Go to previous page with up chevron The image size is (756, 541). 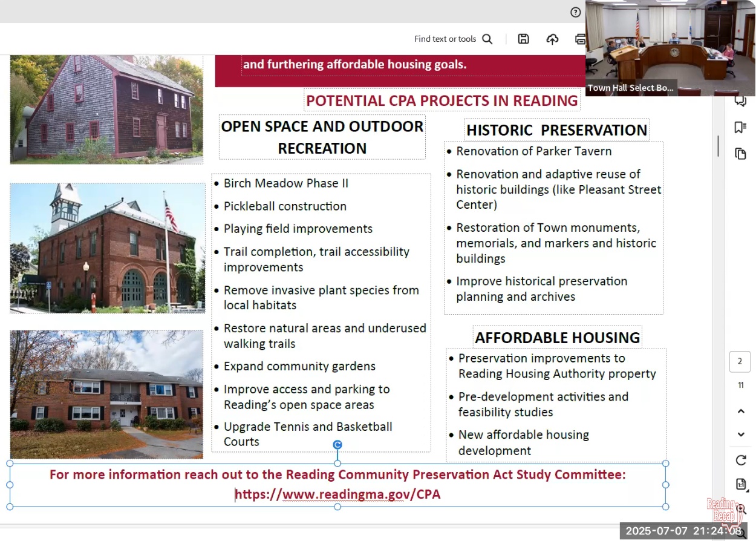[x=740, y=411]
